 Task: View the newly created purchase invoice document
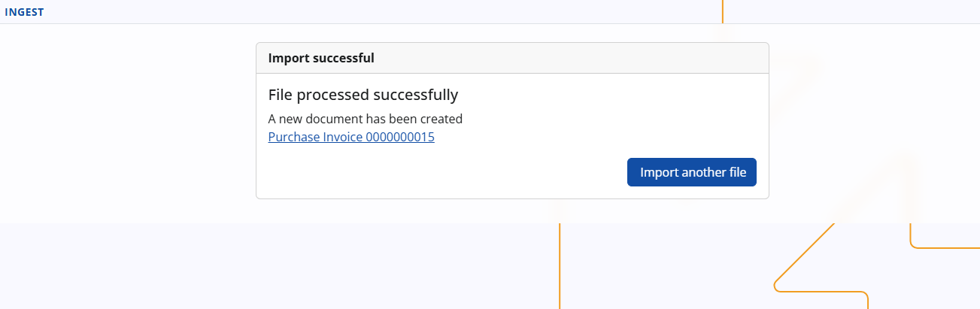tap(351, 138)
